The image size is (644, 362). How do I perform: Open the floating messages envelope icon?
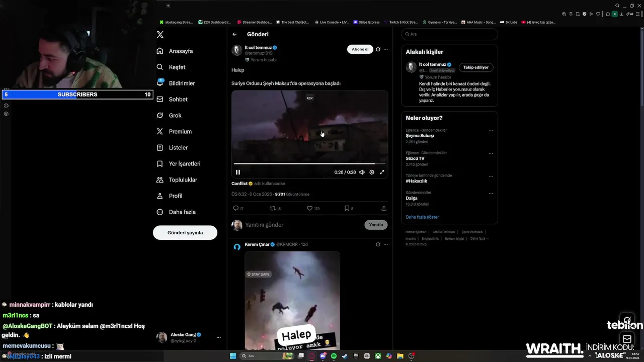(627, 339)
